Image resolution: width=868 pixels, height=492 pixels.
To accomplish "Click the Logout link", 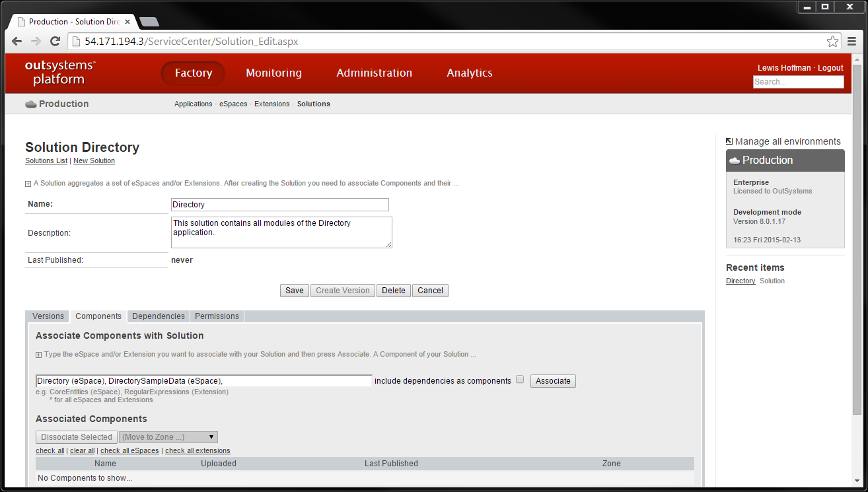I will [830, 68].
